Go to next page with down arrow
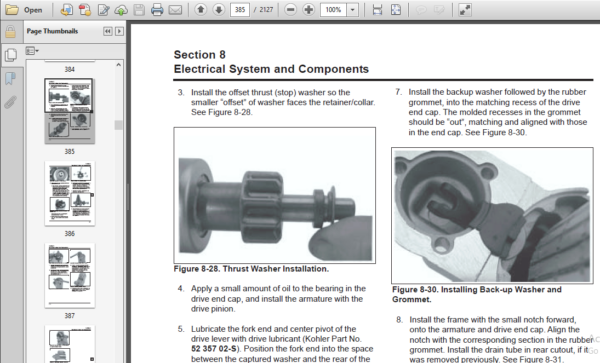 (218, 10)
